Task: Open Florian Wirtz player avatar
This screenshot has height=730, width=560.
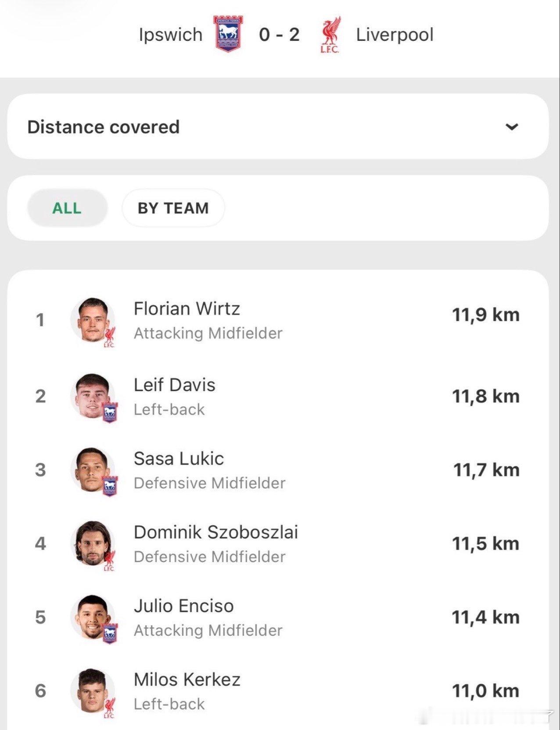Action: tap(93, 320)
